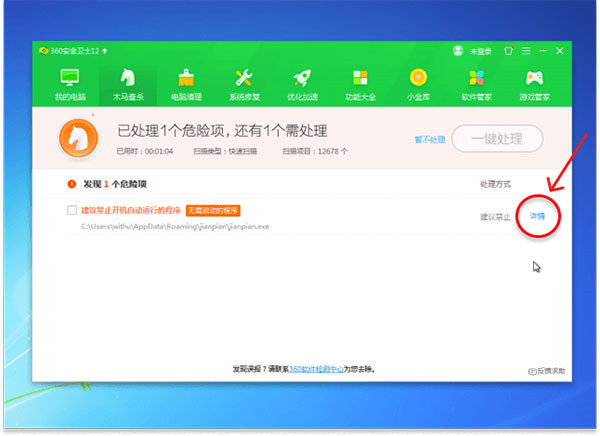The width and height of the screenshot is (600, 436).
Task: Open the skin shirt icon
Action: [508, 51]
